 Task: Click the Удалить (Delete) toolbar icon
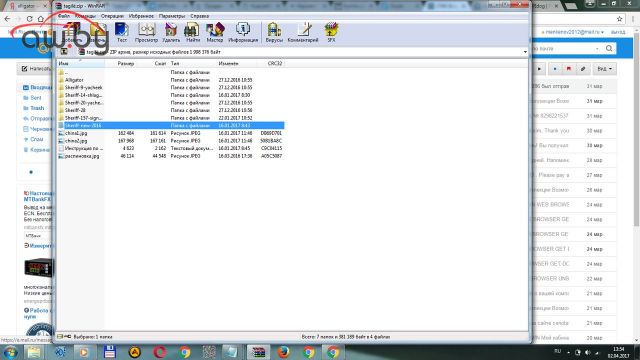pos(171,33)
